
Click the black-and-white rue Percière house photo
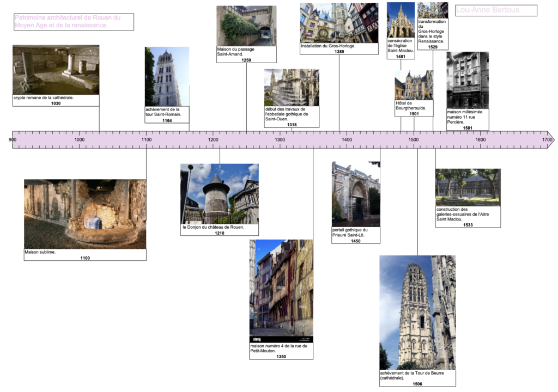point(467,80)
